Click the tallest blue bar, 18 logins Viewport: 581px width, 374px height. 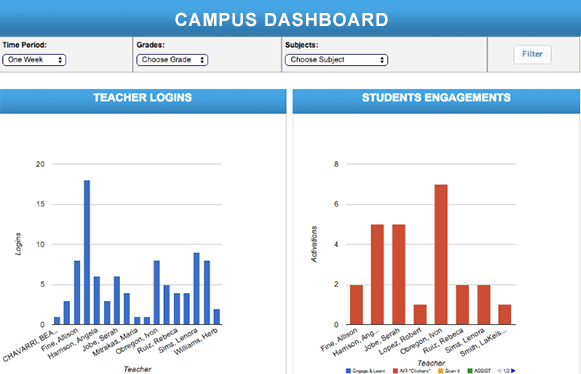click(87, 252)
